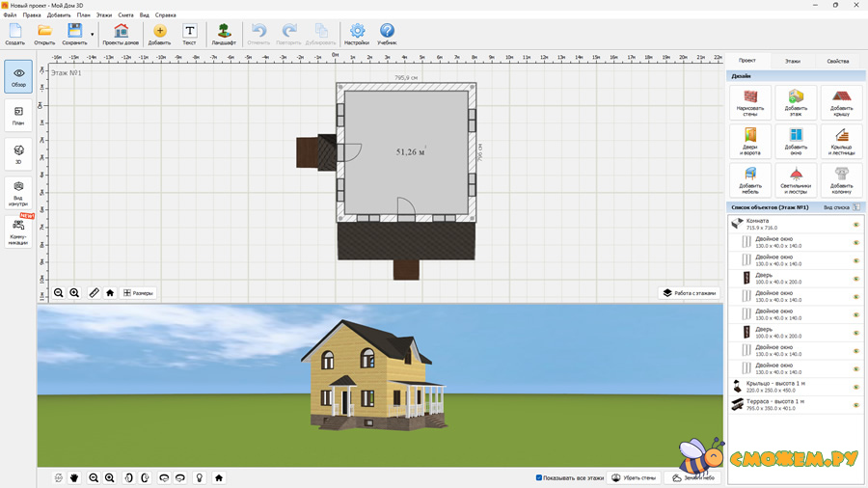Toggle visibility eye for Терраса - высота 1 м
868x488 pixels.
tap(855, 404)
